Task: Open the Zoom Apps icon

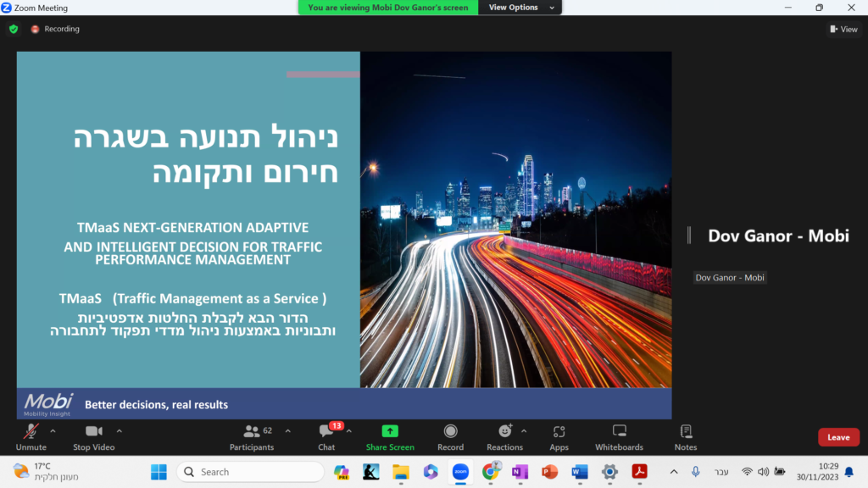Action: [559, 432]
